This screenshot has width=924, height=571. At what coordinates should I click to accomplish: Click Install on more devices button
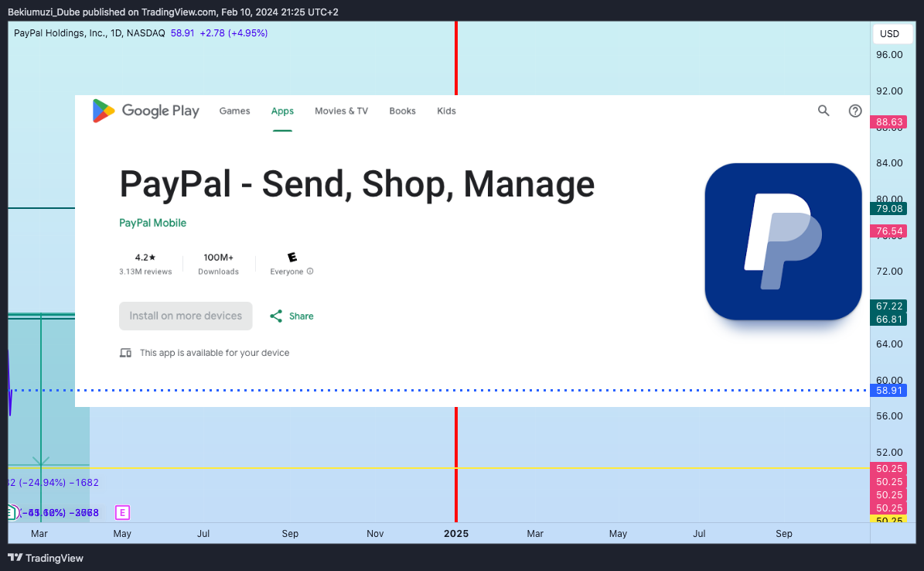[x=186, y=316]
